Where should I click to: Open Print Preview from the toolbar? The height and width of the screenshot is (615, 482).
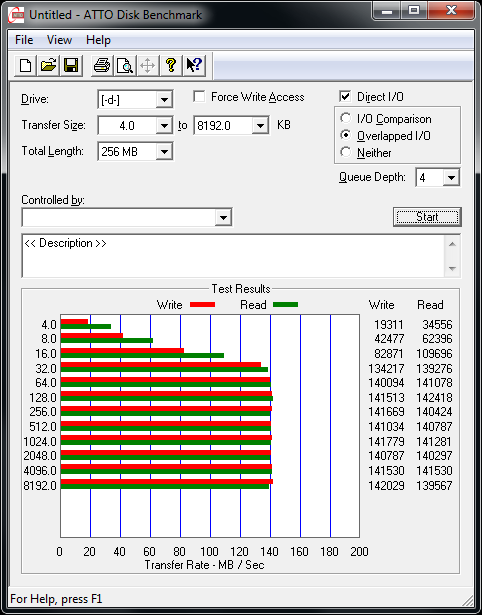click(125, 65)
